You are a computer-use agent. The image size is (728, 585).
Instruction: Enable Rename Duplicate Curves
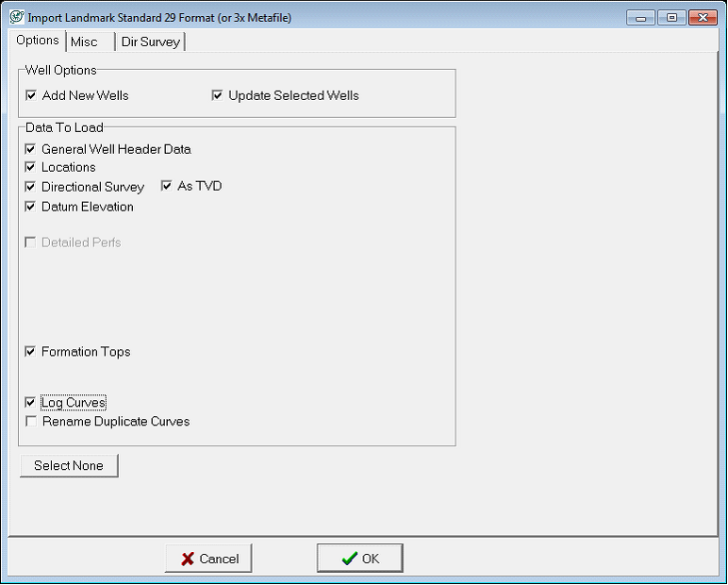pyautogui.click(x=31, y=422)
